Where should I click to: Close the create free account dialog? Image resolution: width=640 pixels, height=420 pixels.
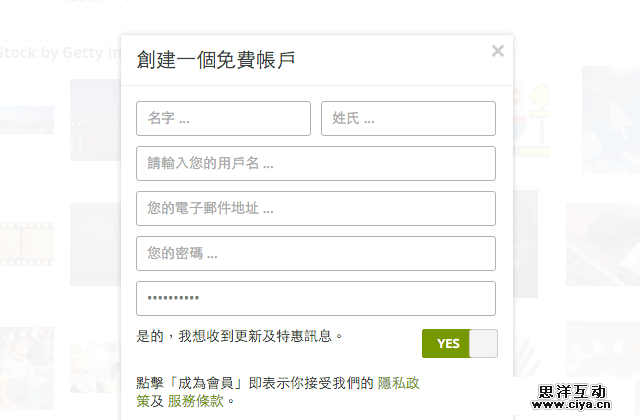point(498,51)
